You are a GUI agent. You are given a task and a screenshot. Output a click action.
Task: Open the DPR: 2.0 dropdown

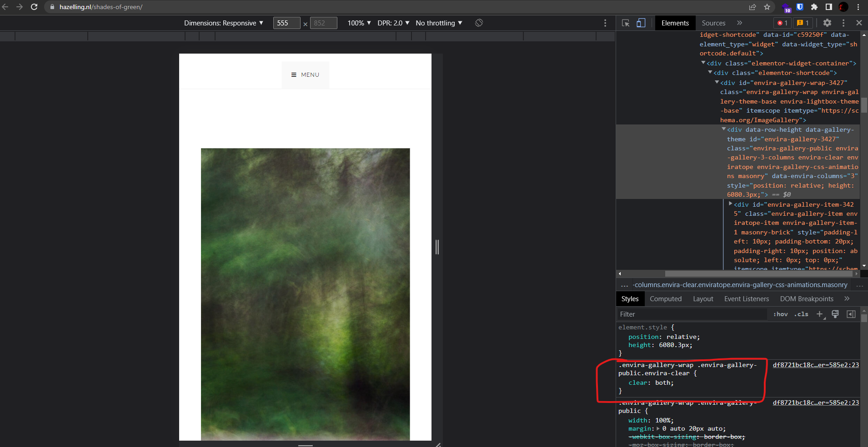pos(393,23)
